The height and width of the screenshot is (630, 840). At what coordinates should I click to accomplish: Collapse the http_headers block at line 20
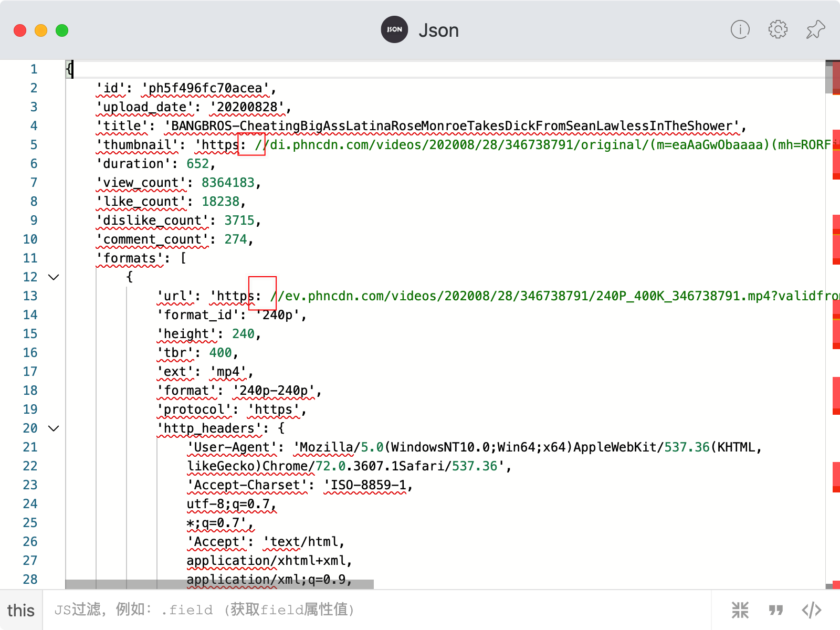point(54,428)
